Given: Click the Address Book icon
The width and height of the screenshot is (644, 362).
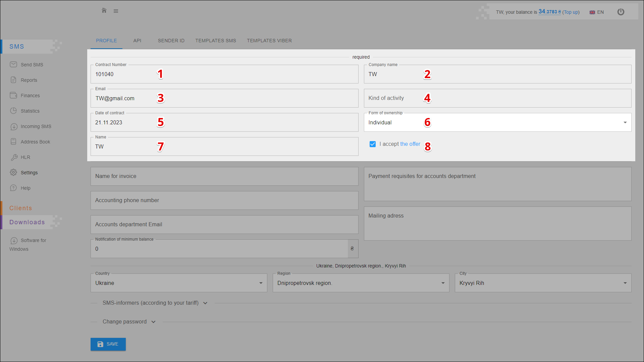Looking at the screenshot, I should pos(13,141).
